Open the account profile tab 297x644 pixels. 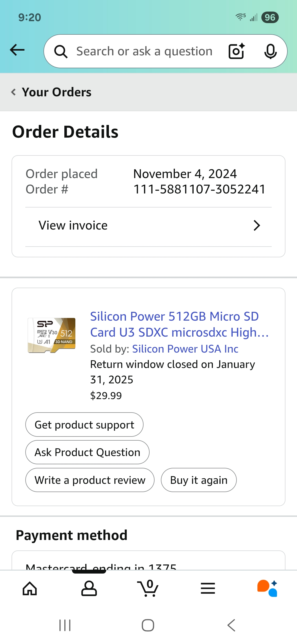click(89, 588)
